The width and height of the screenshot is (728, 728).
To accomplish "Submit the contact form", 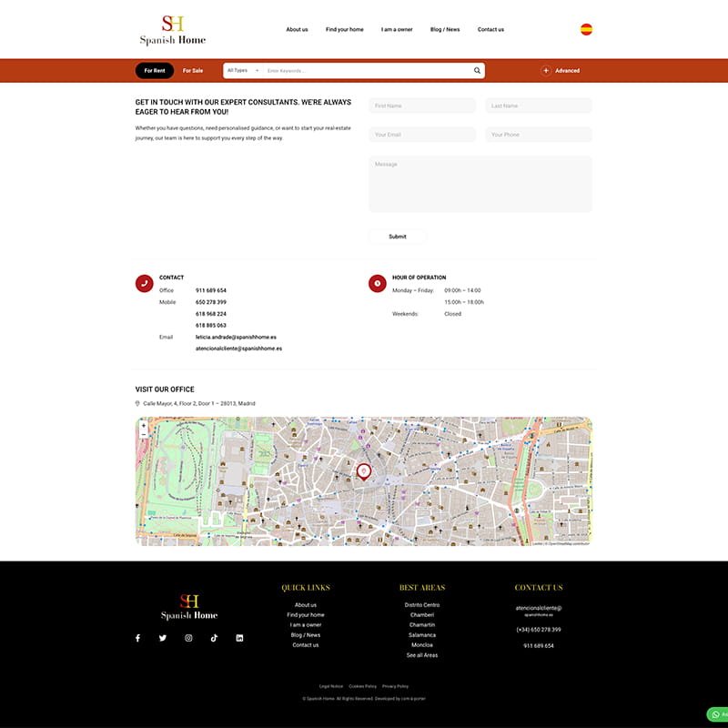I will pos(397,236).
